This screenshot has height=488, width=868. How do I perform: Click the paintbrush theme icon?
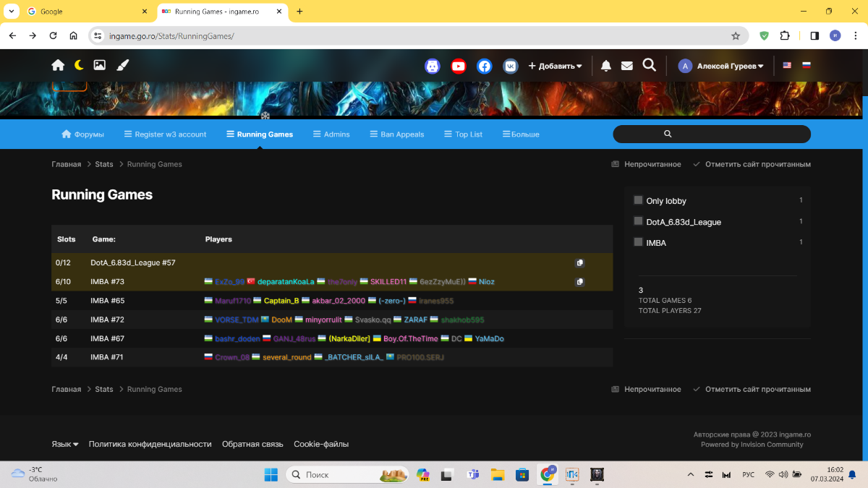pyautogui.click(x=122, y=65)
